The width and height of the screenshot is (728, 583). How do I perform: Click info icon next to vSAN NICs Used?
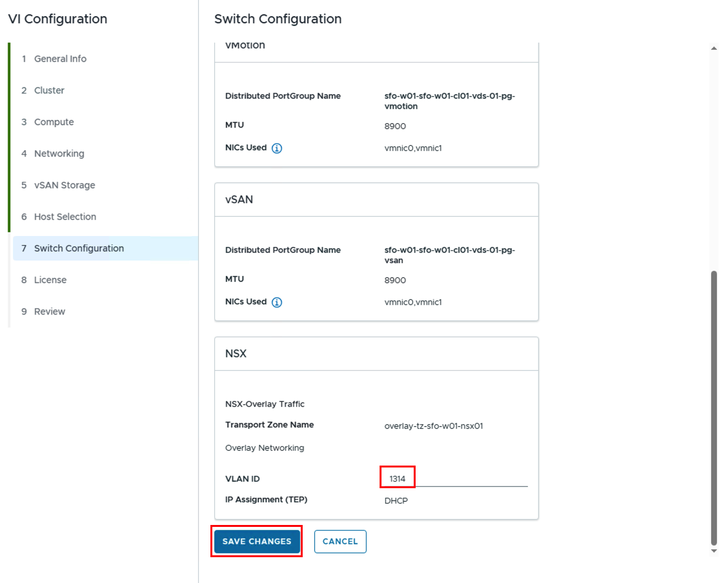(277, 302)
